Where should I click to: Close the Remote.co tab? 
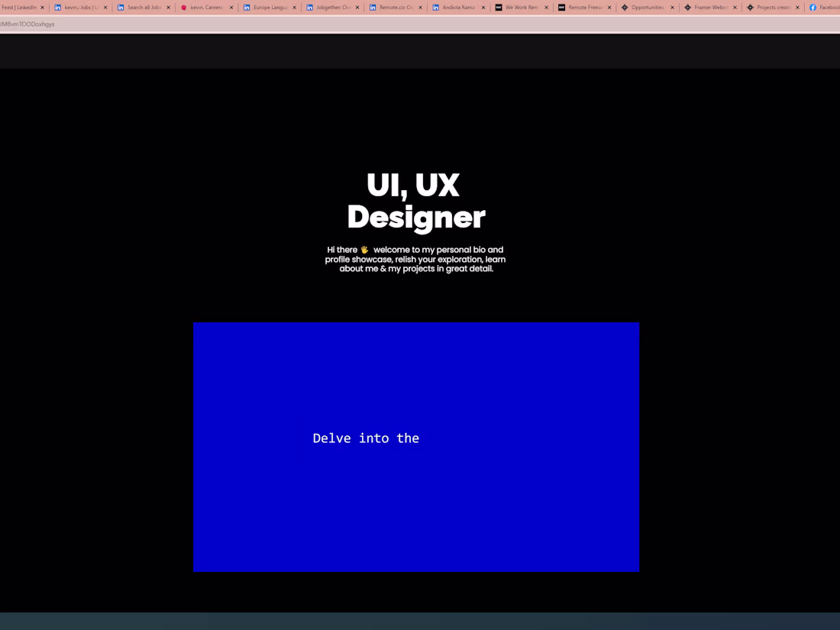pos(420,8)
